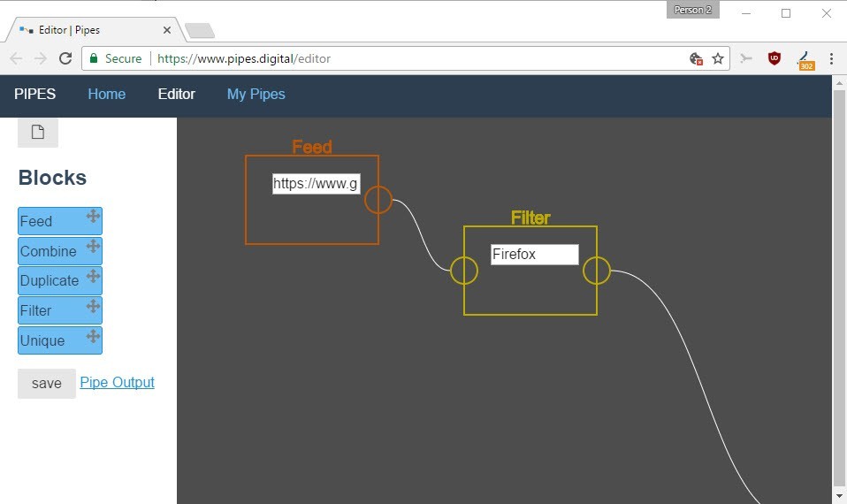Open the Pipe Output link
The height and width of the screenshot is (504, 847).
click(x=118, y=383)
